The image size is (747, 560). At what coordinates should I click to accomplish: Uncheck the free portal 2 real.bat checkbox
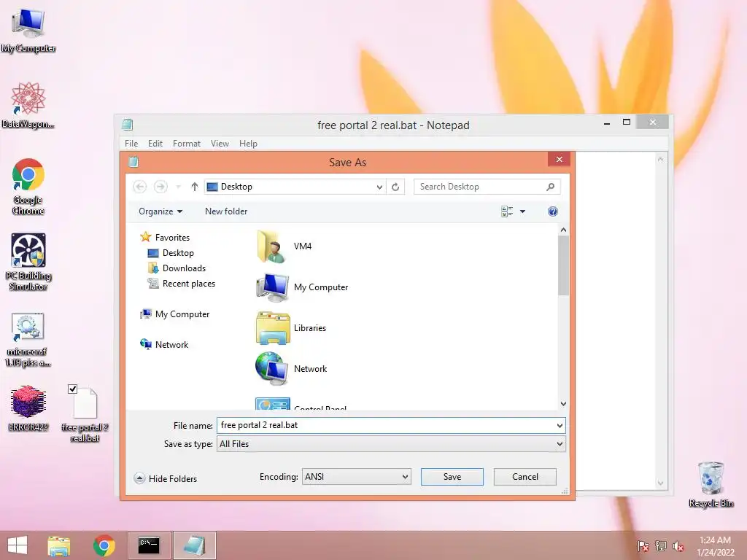coord(72,389)
